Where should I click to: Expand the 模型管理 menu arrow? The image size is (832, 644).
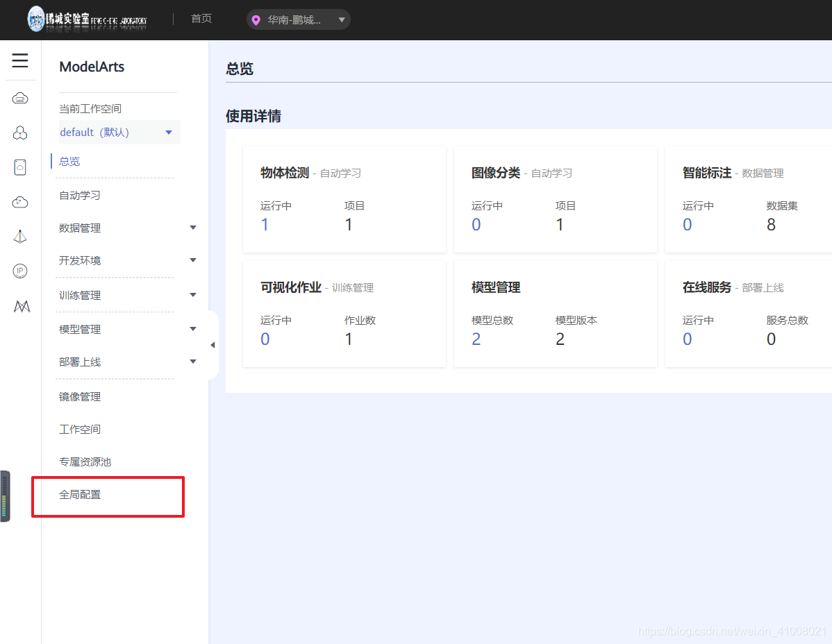[193, 329]
